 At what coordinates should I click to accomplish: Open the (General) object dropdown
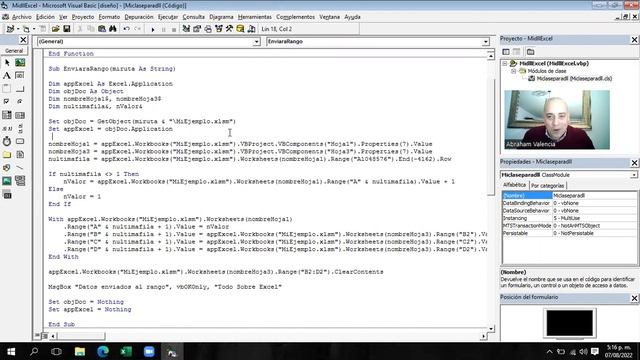point(256,42)
